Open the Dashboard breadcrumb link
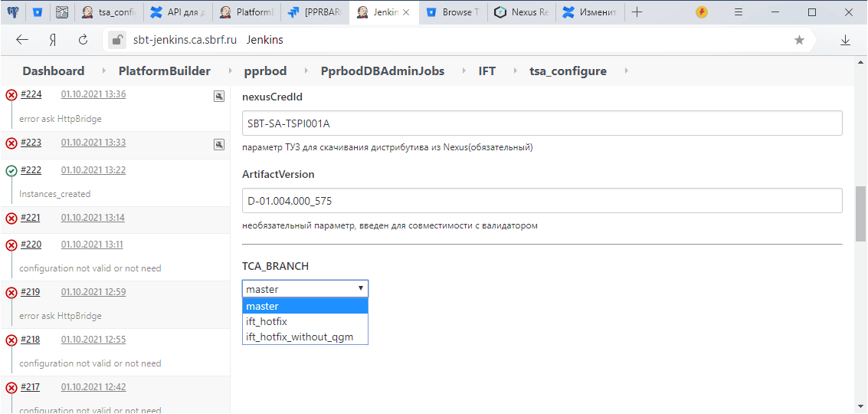This screenshot has width=868, height=414. pos(53,71)
